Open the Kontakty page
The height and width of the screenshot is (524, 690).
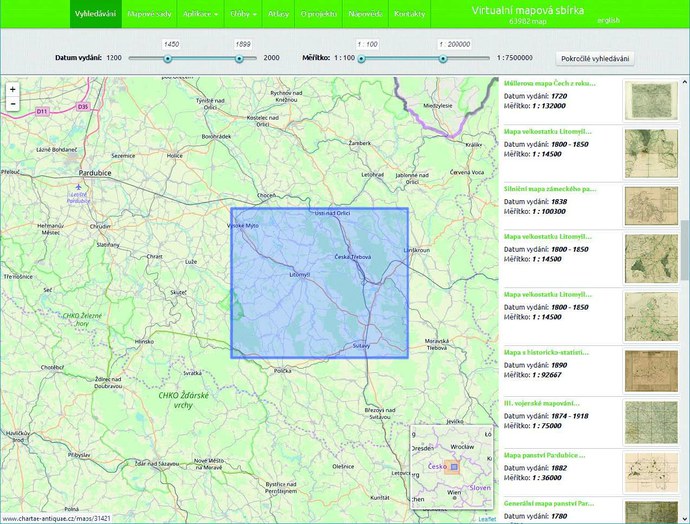[410, 15]
